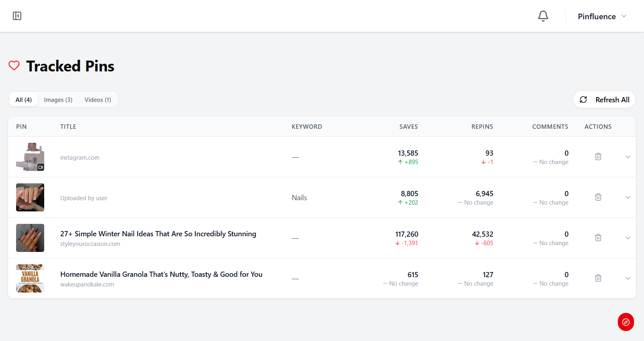644x341 pixels.
Task: Open the notifications bell
Action: tap(543, 16)
